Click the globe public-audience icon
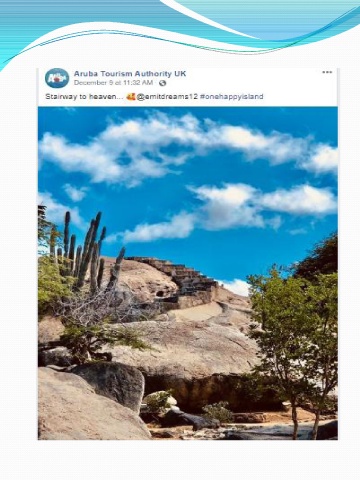The image size is (360, 480). [x=162, y=83]
